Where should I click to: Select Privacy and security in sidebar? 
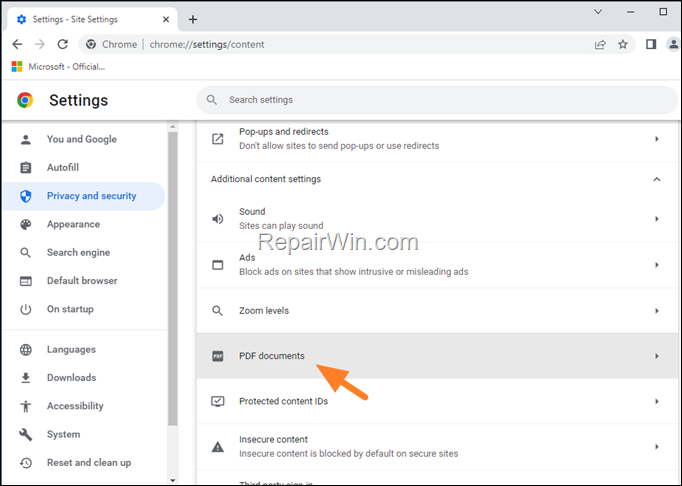click(84, 196)
